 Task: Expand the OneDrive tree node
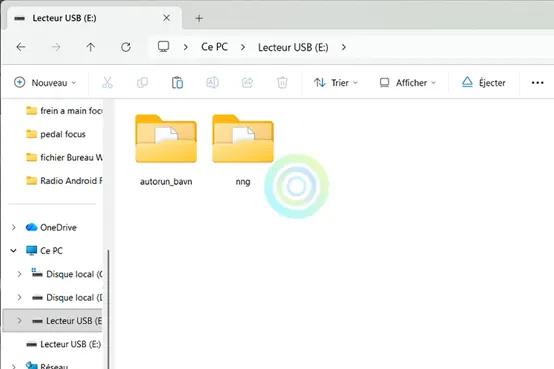click(x=13, y=227)
